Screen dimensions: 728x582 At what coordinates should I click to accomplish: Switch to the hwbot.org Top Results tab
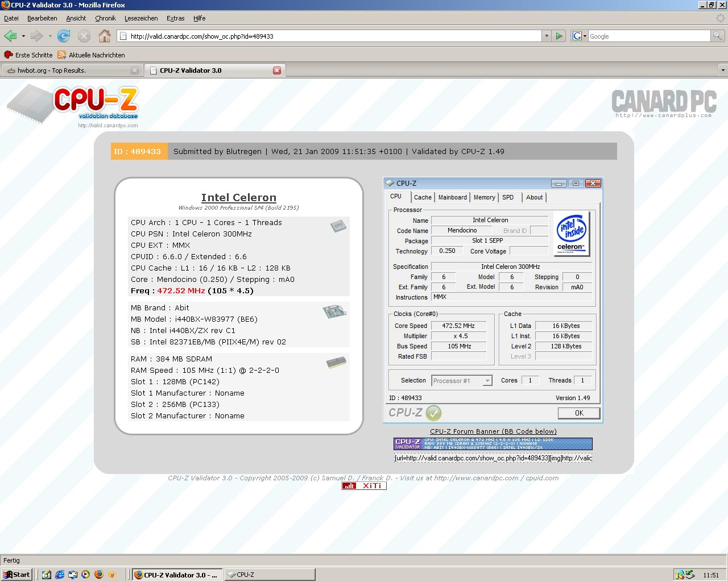click(72, 70)
